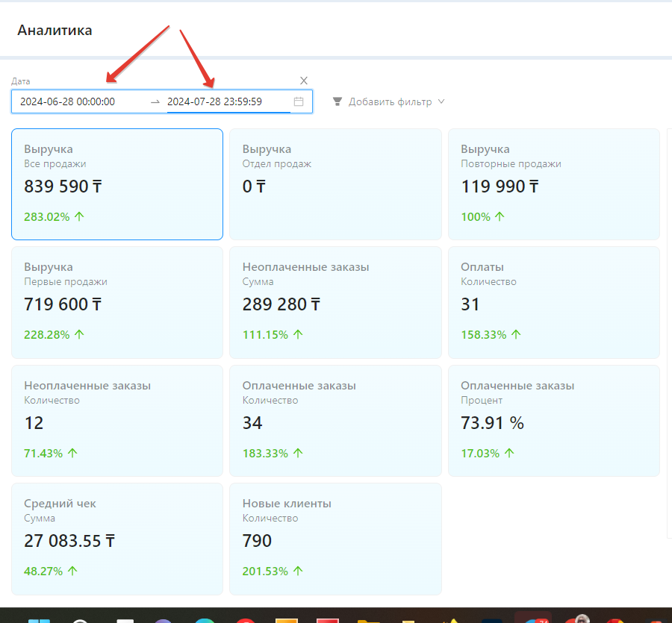Expand the Добавить фильтр dropdown chevron

click(x=441, y=101)
